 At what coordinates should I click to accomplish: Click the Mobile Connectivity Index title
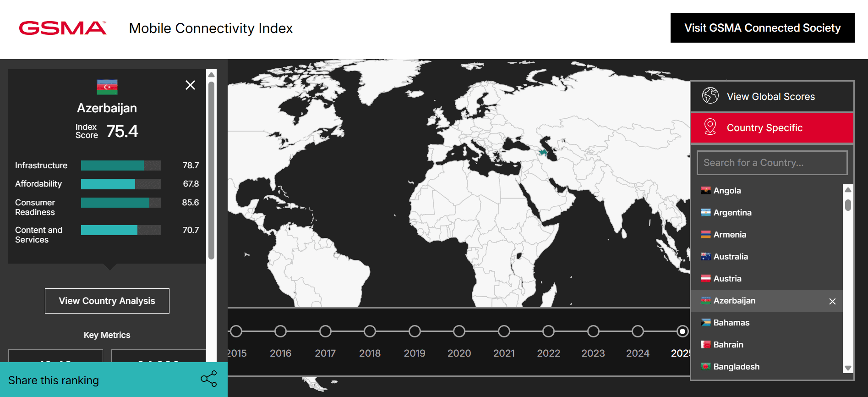[x=211, y=28]
